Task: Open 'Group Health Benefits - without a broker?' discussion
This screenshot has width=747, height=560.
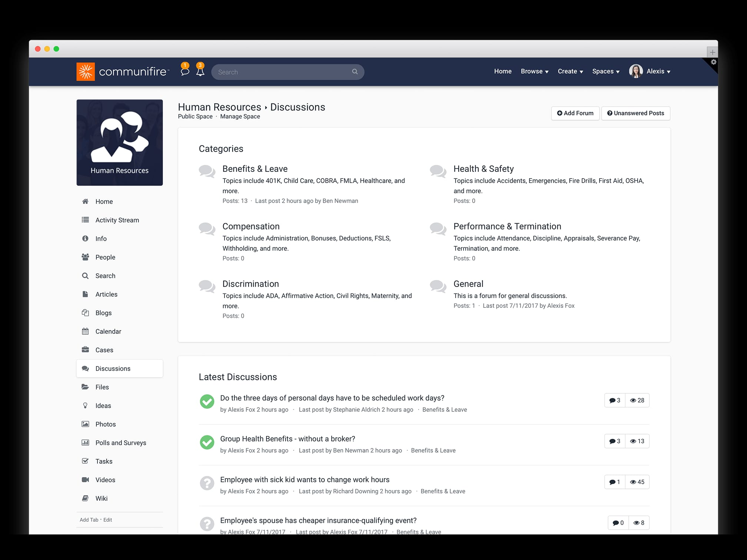Action: tap(288, 439)
